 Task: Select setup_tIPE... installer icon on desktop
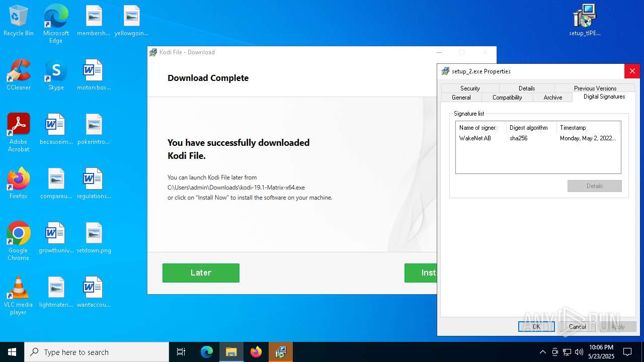click(585, 21)
